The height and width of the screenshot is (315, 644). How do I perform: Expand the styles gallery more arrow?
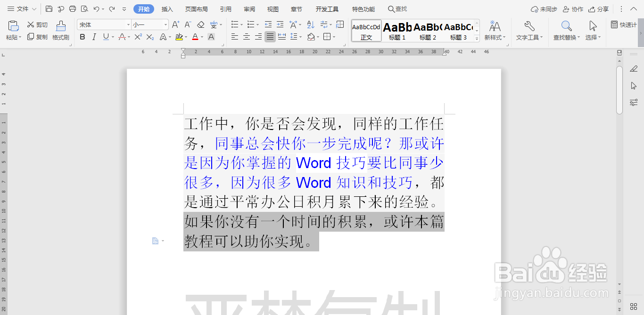click(477, 39)
